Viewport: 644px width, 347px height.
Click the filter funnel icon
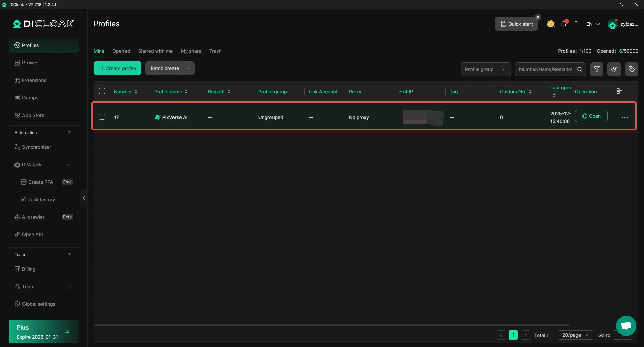tap(596, 69)
